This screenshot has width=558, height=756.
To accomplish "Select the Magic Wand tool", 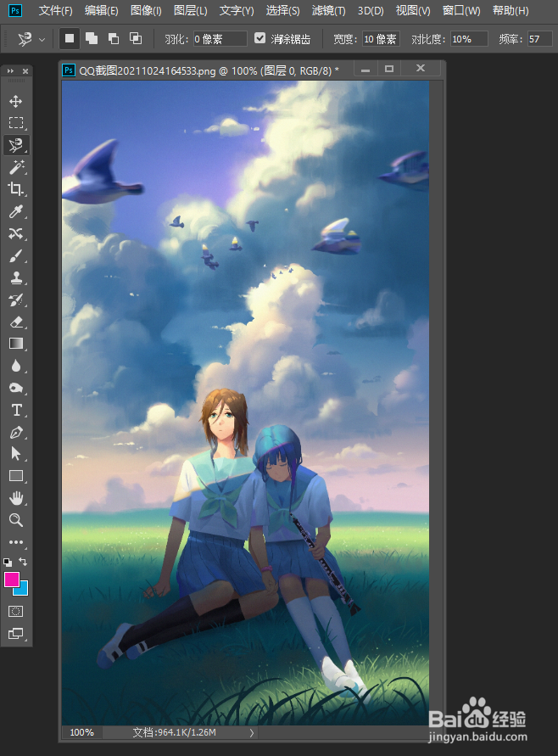I will coord(16,167).
